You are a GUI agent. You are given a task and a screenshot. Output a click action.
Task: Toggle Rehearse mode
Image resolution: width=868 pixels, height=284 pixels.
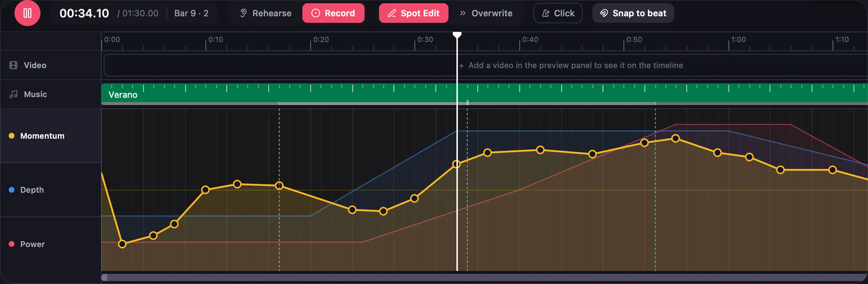[x=266, y=13]
